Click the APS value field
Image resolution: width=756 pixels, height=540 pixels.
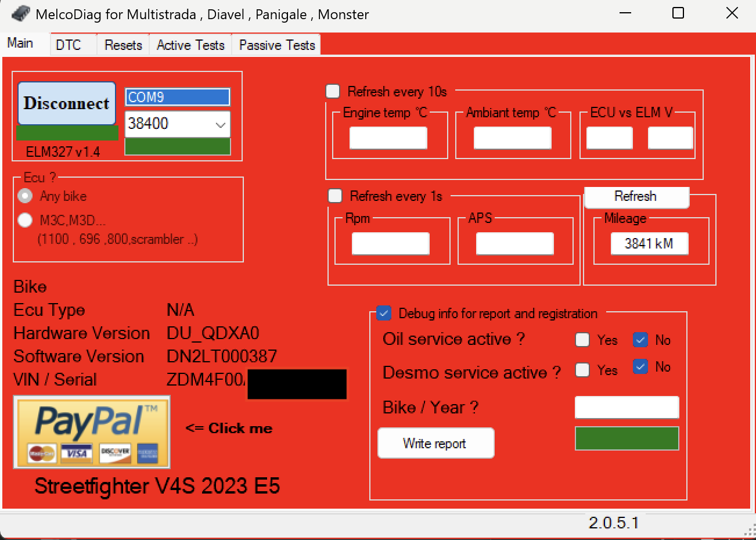(515, 244)
